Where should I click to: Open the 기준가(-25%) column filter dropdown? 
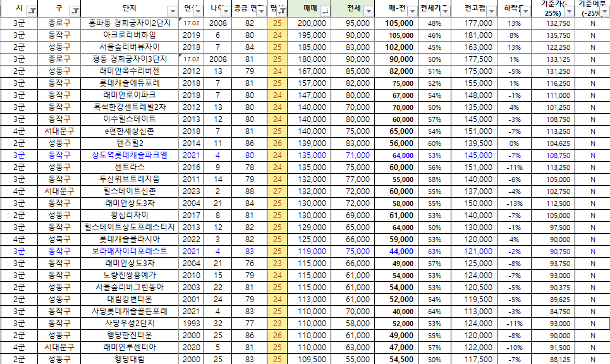pyautogui.click(x=569, y=11)
